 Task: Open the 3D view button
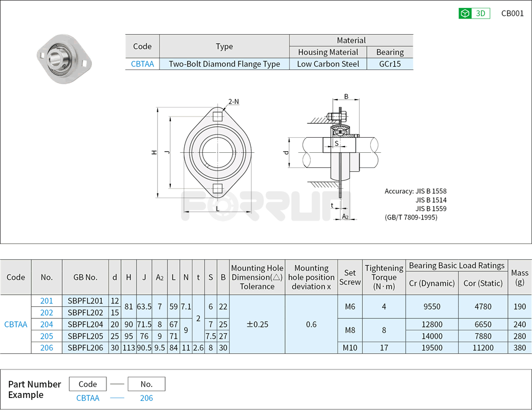(474, 13)
